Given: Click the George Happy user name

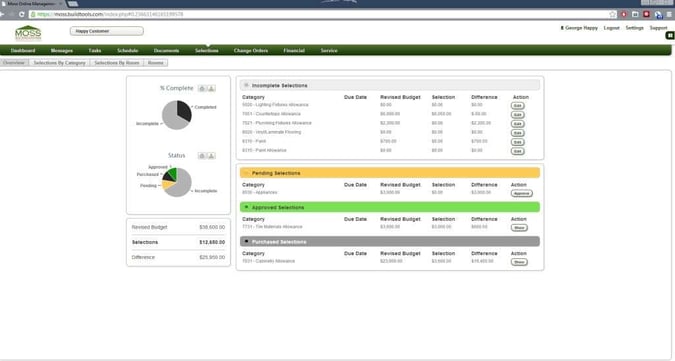Looking at the screenshot, I should [581, 28].
